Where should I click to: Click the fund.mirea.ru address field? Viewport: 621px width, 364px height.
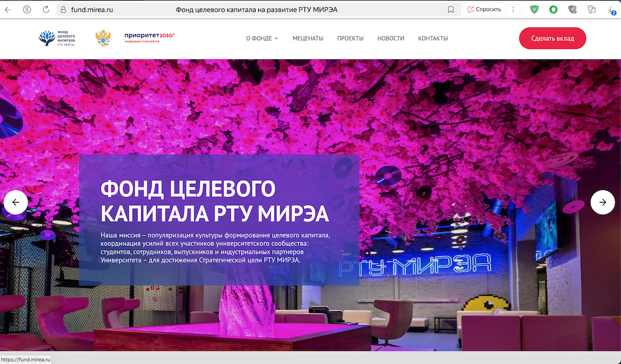92,10
